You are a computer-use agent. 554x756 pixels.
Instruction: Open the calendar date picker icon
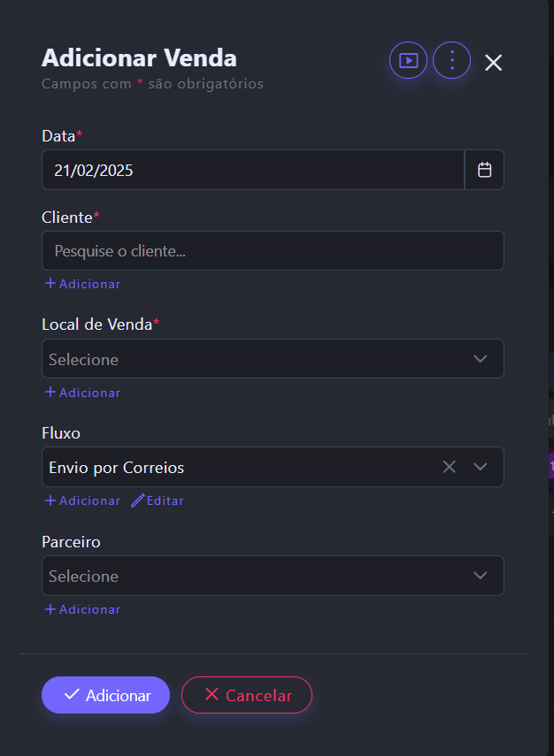coord(484,170)
